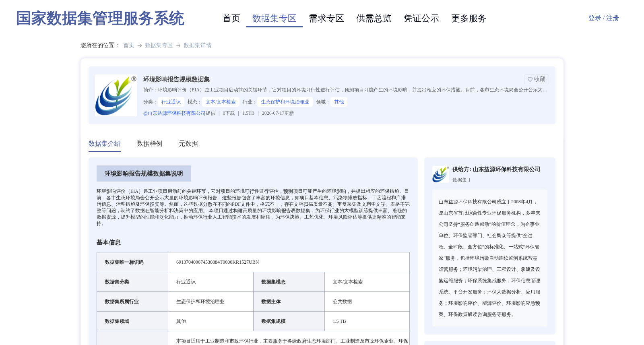The image size is (644, 345).
Task: Click the 1.5 TB size table cell
Action: click(x=339, y=321)
